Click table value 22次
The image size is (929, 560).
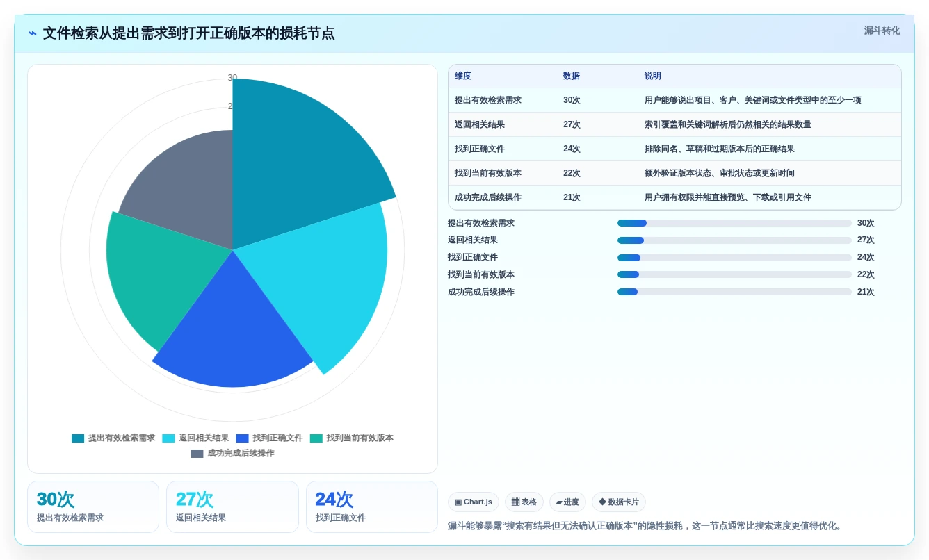[x=572, y=173]
